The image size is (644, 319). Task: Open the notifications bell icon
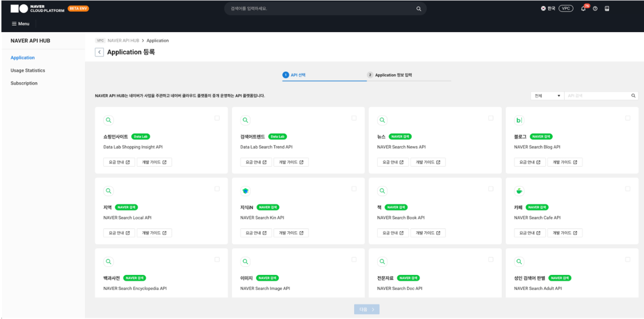pyautogui.click(x=583, y=9)
